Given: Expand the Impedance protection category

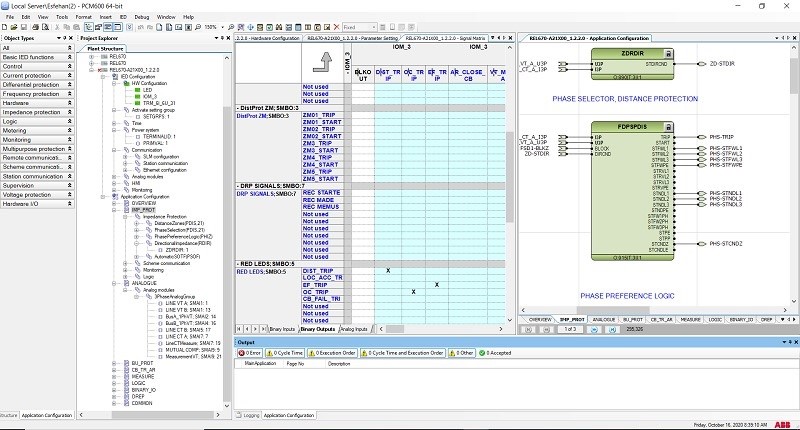Looking at the screenshot, I should click(68, 111).
